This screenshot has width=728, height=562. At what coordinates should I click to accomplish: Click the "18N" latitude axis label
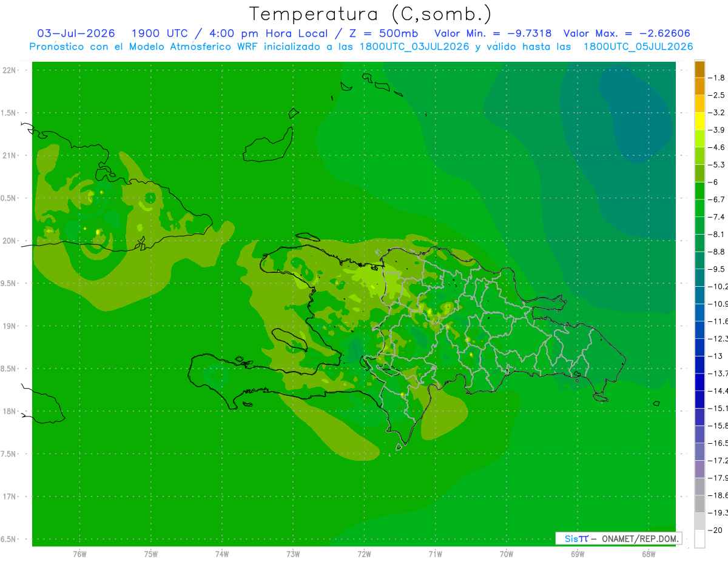9,411
